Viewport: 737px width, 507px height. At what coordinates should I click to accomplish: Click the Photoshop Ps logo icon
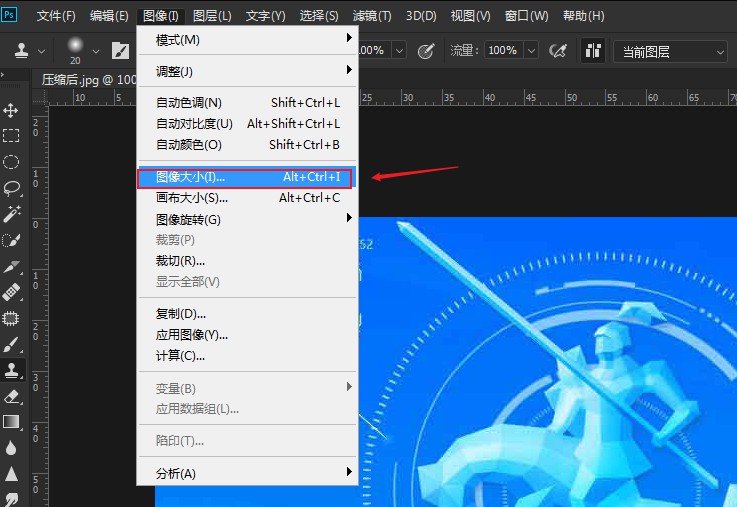pos(9,15)
